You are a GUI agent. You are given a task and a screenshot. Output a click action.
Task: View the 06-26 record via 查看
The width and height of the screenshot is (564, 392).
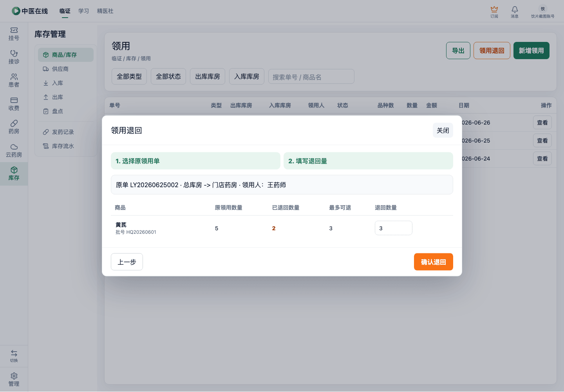[x=542, y=123]
